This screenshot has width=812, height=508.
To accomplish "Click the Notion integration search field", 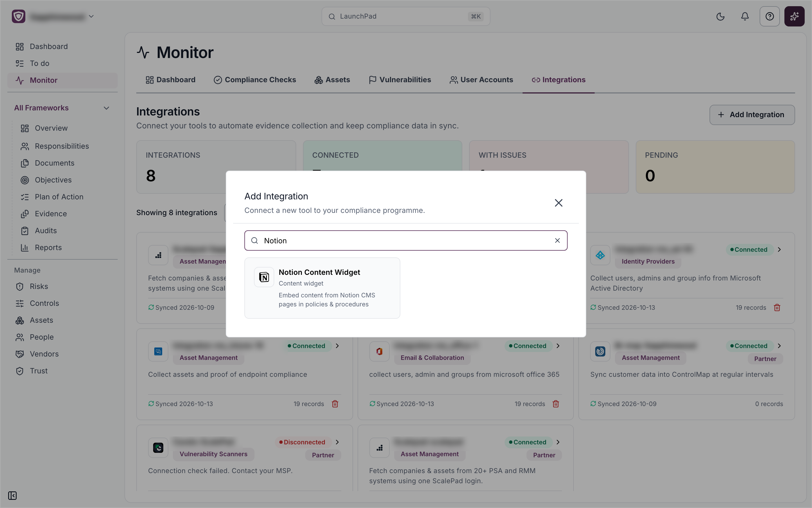I will tap(406, 240).
